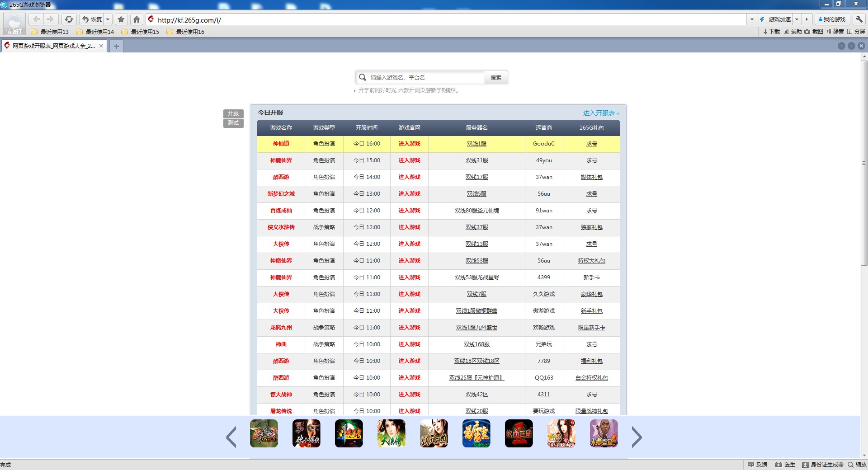
Task: Click the right-pointing expander after 游戏加速
Action: (807, 19)
